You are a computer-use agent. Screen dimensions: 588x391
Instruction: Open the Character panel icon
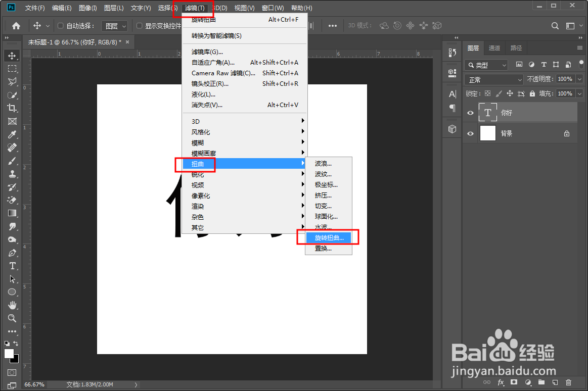point(453,94)
